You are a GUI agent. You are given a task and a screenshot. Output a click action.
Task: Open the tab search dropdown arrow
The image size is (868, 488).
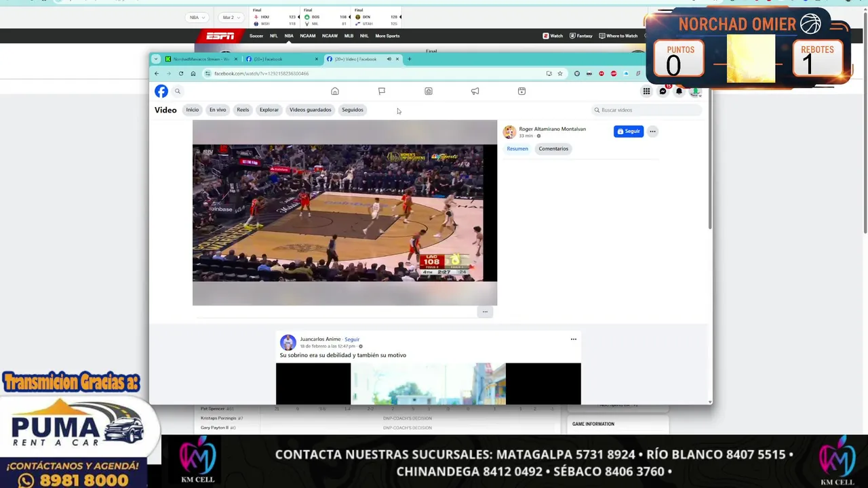[x=156, y=59]
